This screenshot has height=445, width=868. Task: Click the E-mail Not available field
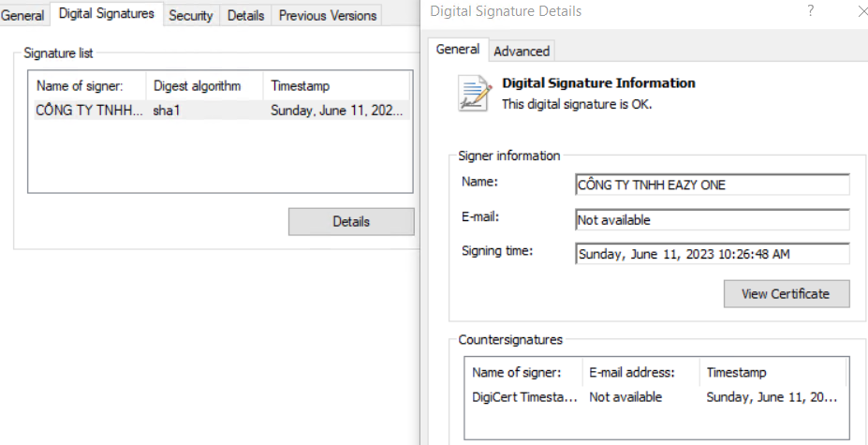(x=712, y=219)
